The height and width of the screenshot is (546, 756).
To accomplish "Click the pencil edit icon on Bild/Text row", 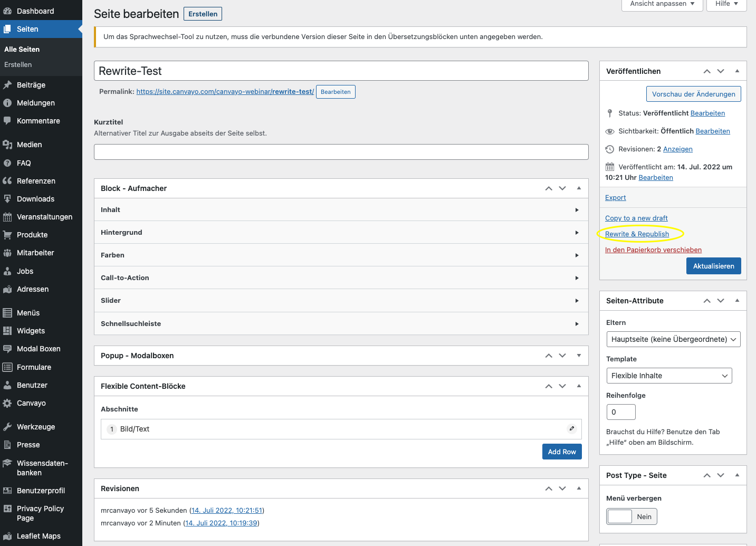I will pyautogui.click(x=571, y=429).
